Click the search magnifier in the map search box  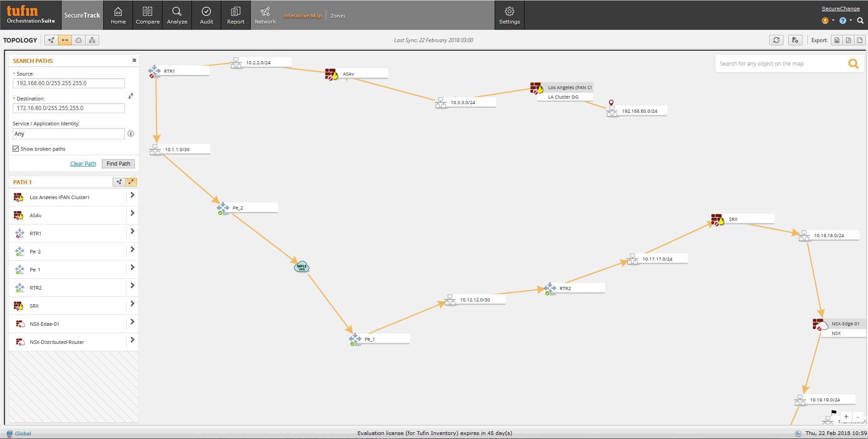pos(854,63)
